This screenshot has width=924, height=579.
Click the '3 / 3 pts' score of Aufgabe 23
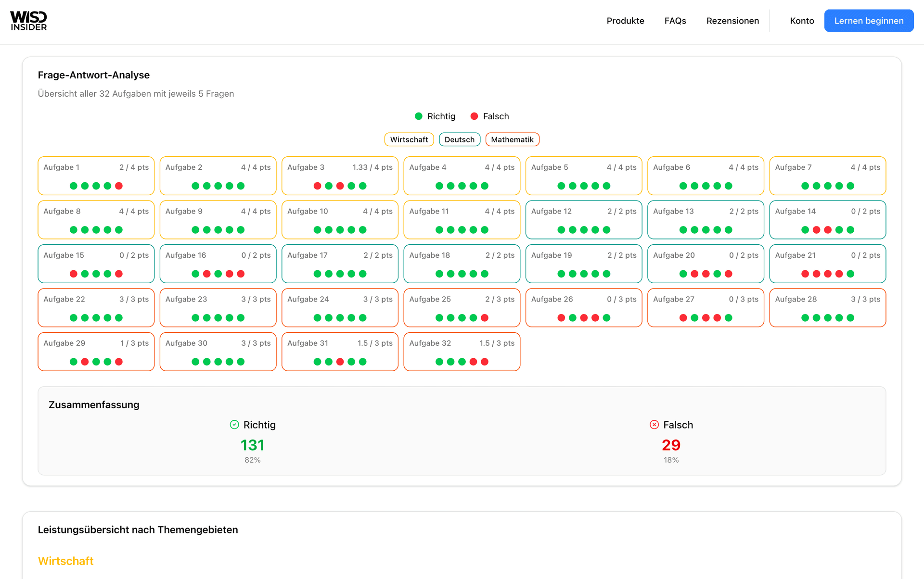(x=256, y=299)
